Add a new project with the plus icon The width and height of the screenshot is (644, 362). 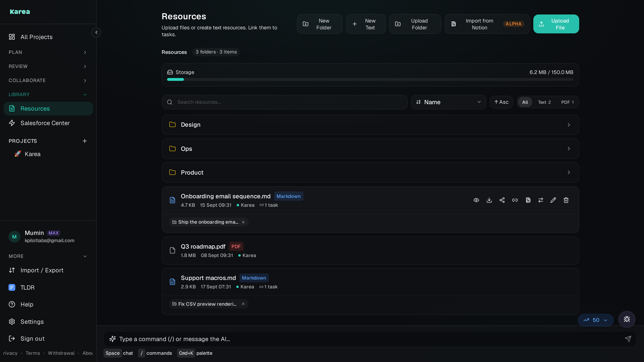(85, 141)
